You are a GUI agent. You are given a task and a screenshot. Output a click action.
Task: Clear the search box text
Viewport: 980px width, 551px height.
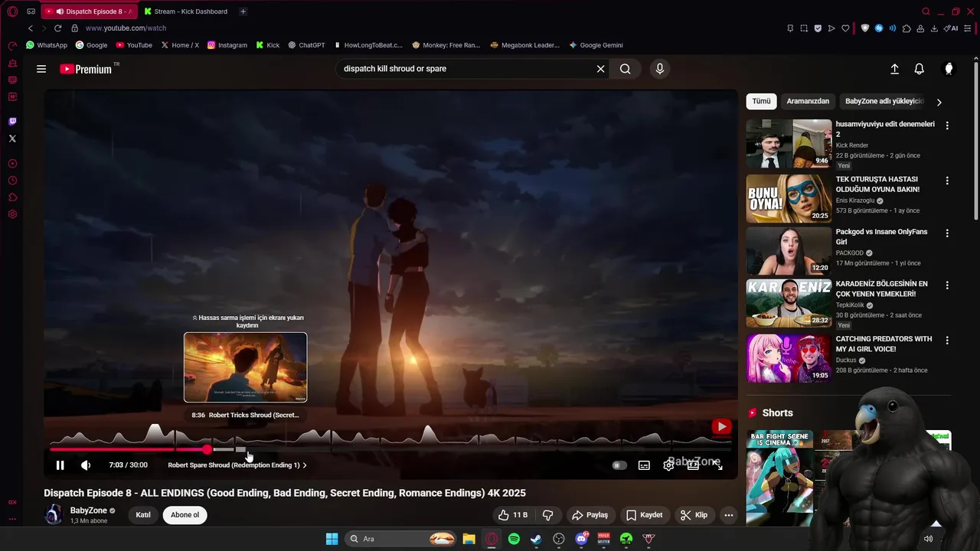[600, 69]
